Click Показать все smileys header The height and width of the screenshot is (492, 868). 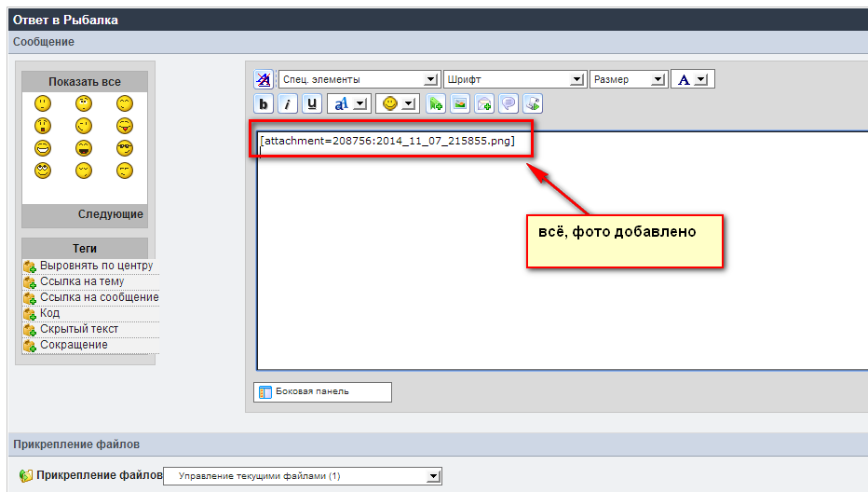85,82
